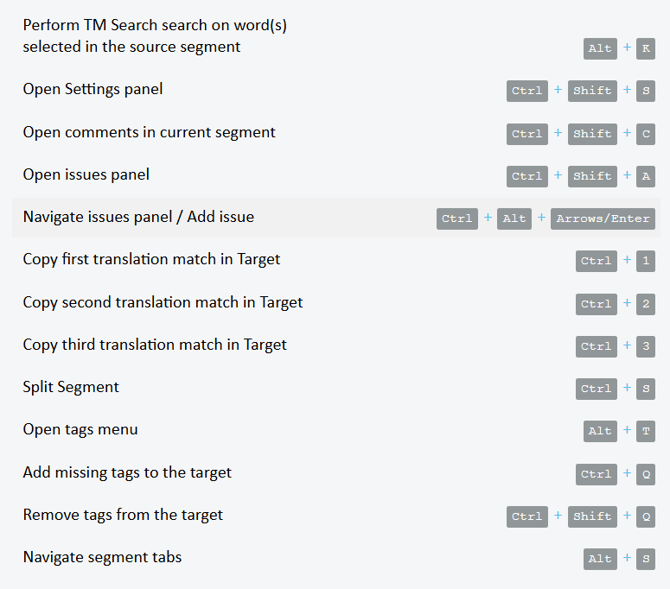
Task: Click the Shift key in Open Settings row
Action: click(x=592, y=91)
